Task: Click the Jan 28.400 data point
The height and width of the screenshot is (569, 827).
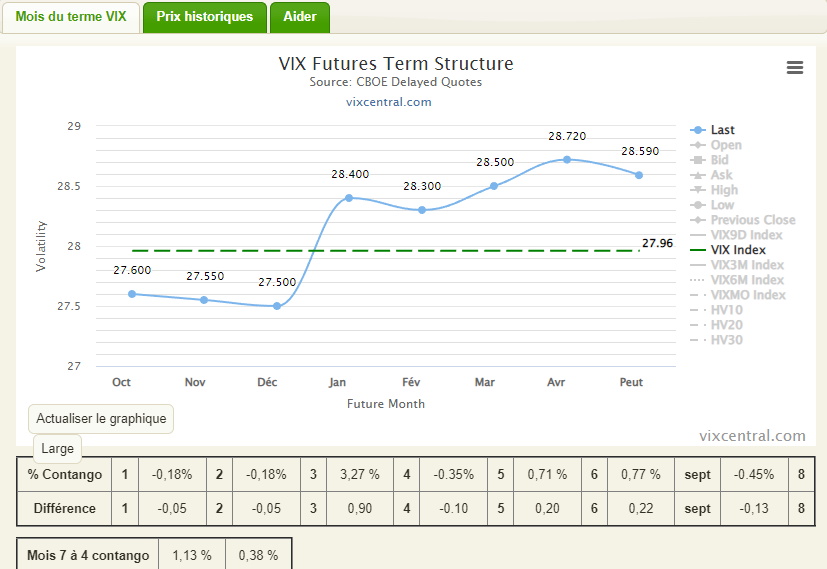Action: (349, 198)
